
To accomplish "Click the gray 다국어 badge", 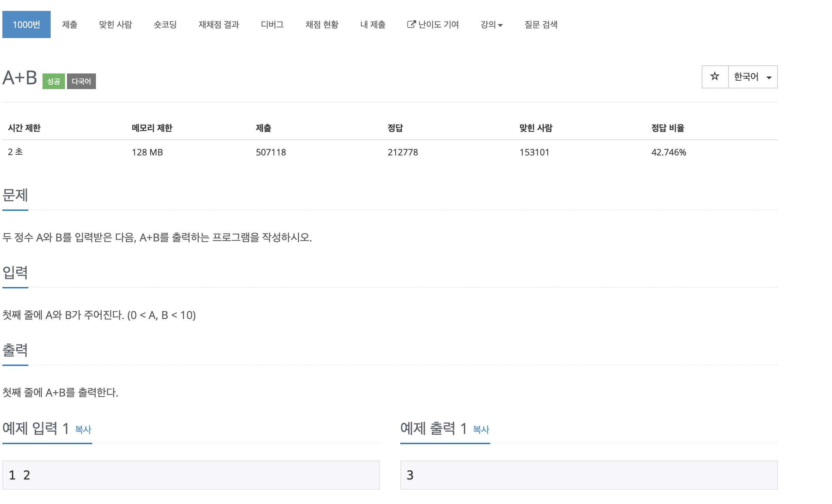I will pos(81,81).
